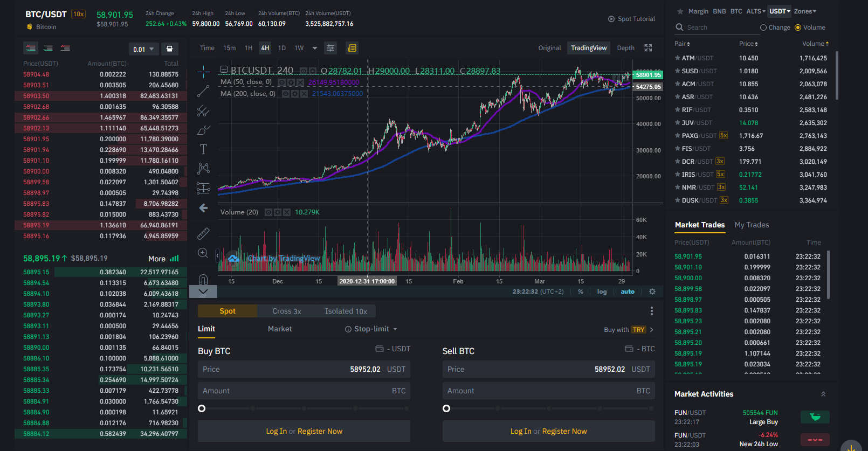868x451 pixels.
Task: Select the Volume radio option
Action: 810,27
